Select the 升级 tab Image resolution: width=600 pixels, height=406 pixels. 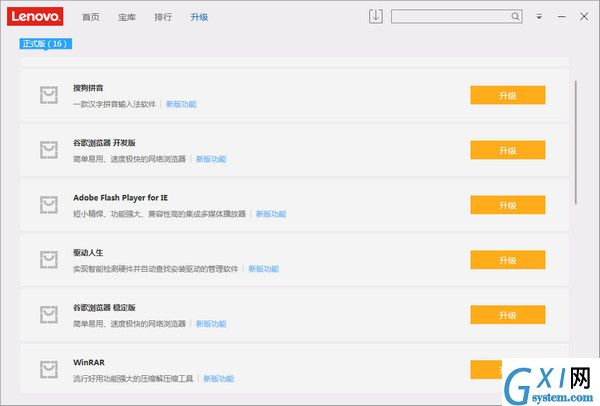[x=199, y=17]
